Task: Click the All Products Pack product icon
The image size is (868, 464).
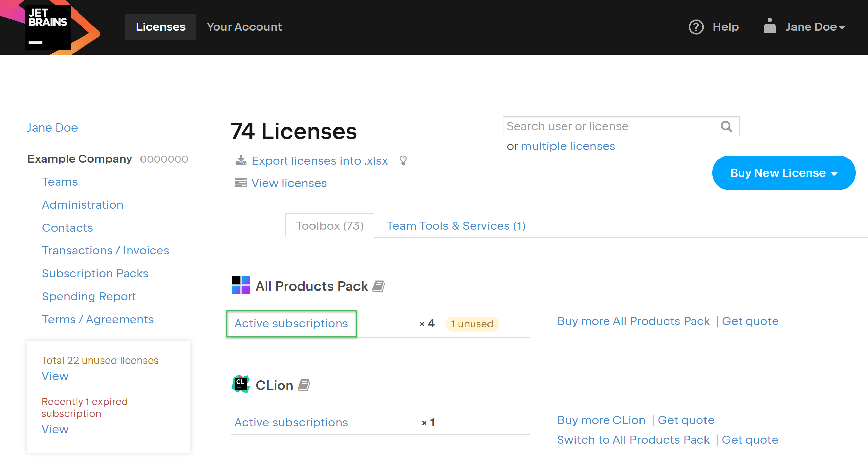Action: (x=241, y=285)
